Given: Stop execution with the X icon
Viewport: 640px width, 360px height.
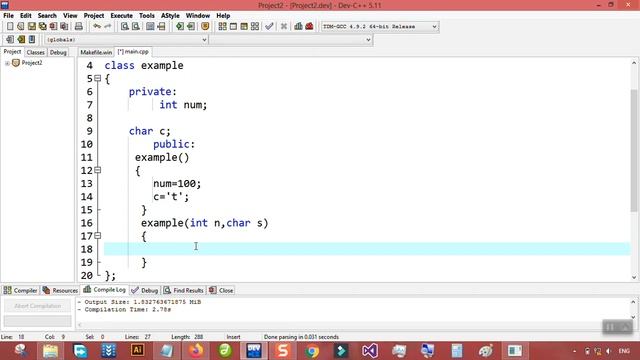Looking at the screenshot, I should point(284,27).
